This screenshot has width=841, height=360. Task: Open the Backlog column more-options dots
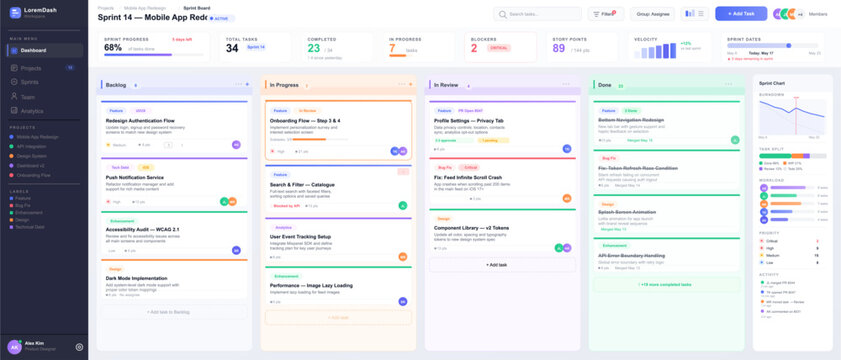(x=238, y=84)
